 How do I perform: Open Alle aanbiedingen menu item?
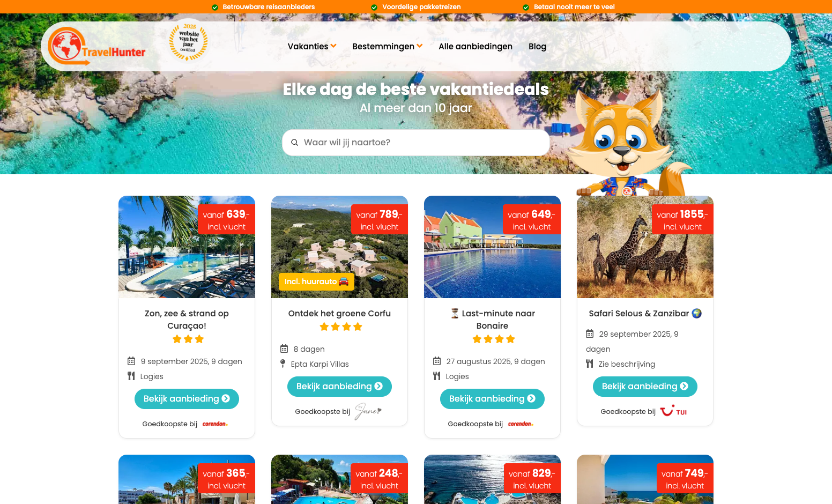click(x=476, y=47)
